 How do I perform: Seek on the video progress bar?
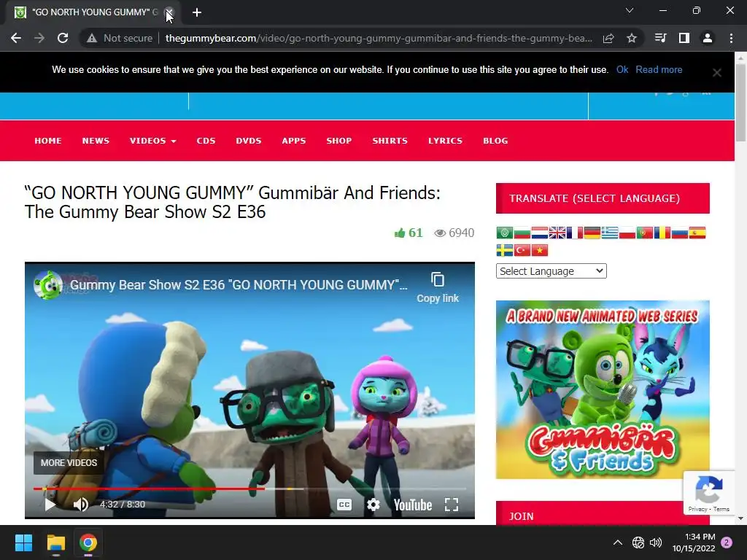coord(249,489)
